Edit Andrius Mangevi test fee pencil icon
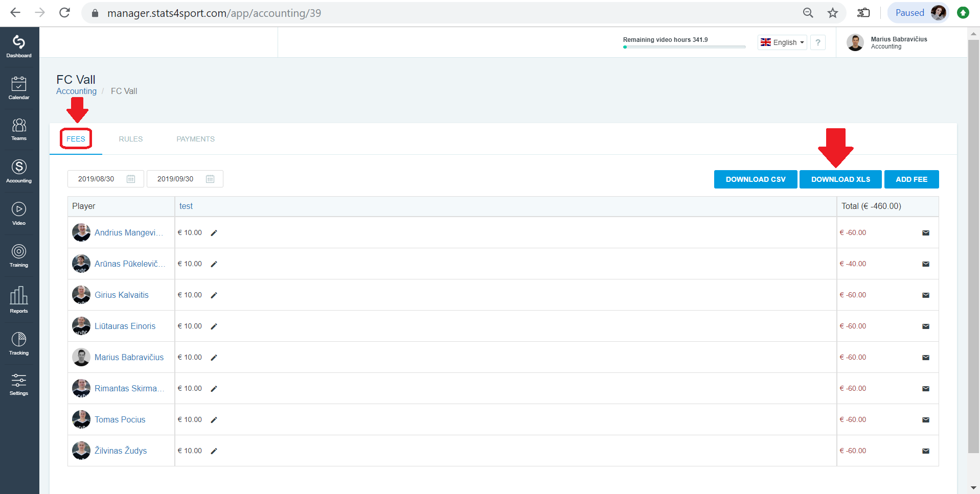The height and width of the screenshot is (494, 980). (x=214, y=233)
